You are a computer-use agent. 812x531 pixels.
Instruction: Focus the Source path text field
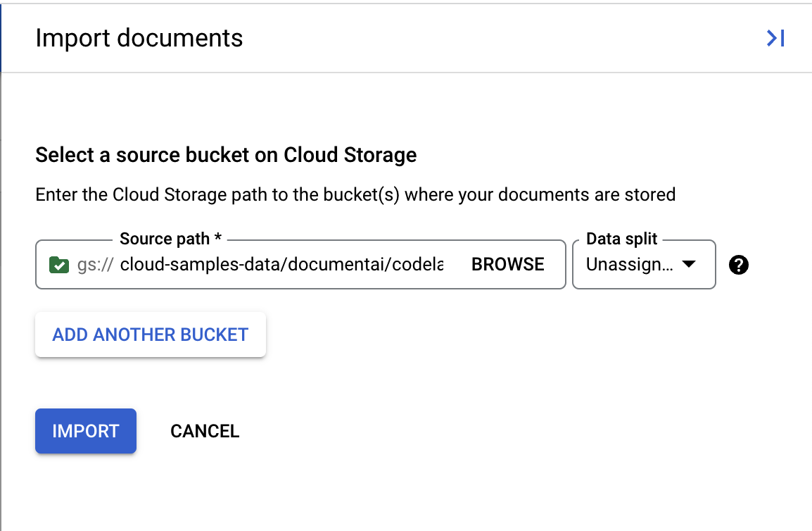[x=281, y=265]
